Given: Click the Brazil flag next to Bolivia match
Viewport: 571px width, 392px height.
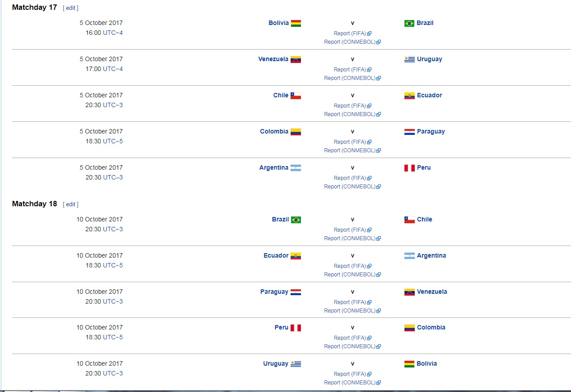Looking at the screenshot, I should click(409, 23).
